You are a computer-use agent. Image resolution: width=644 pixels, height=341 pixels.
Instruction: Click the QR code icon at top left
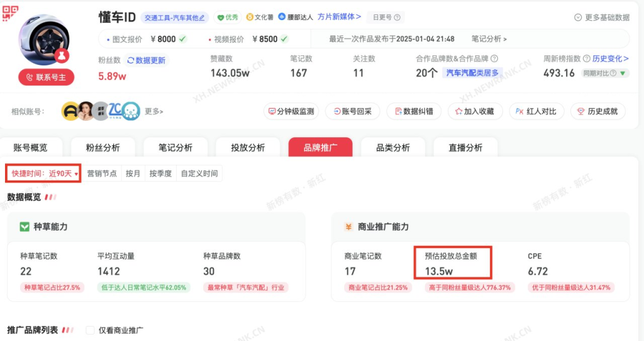10,13
